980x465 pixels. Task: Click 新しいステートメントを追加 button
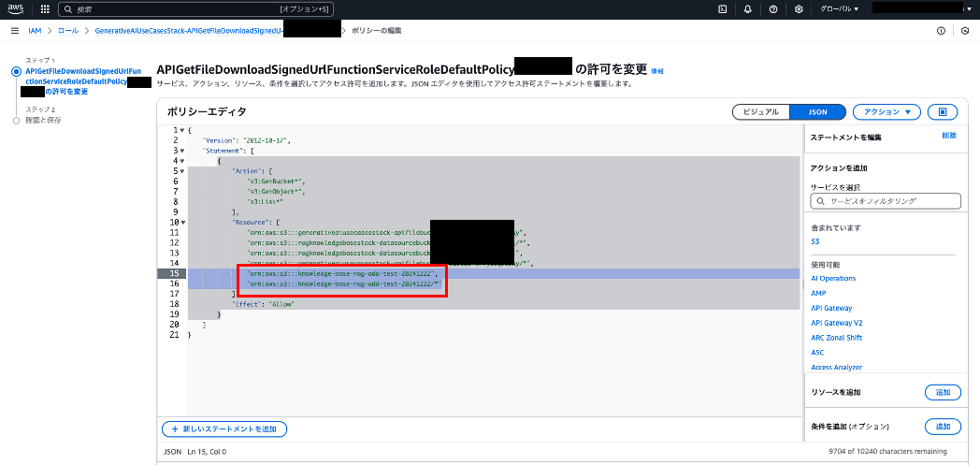(x=224, y=429)
